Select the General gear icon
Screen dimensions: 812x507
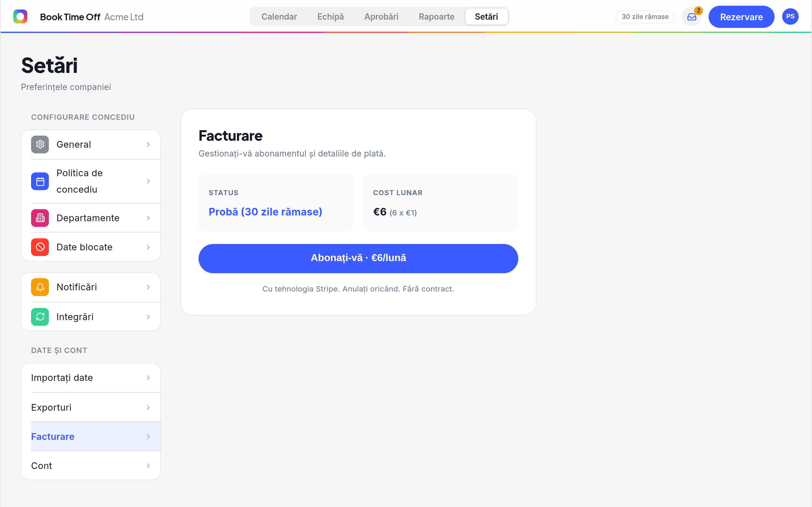(40, 144)
